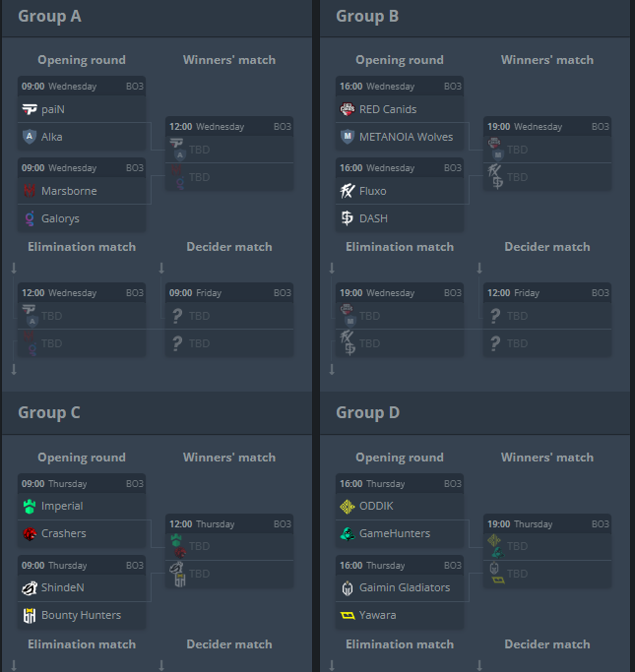
Task: Open the Alka team link
Action: pos(52,137)
